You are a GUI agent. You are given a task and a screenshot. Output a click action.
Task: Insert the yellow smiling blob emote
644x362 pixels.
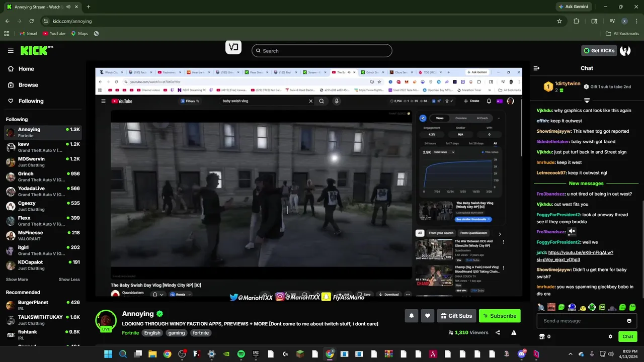(582, 307)
